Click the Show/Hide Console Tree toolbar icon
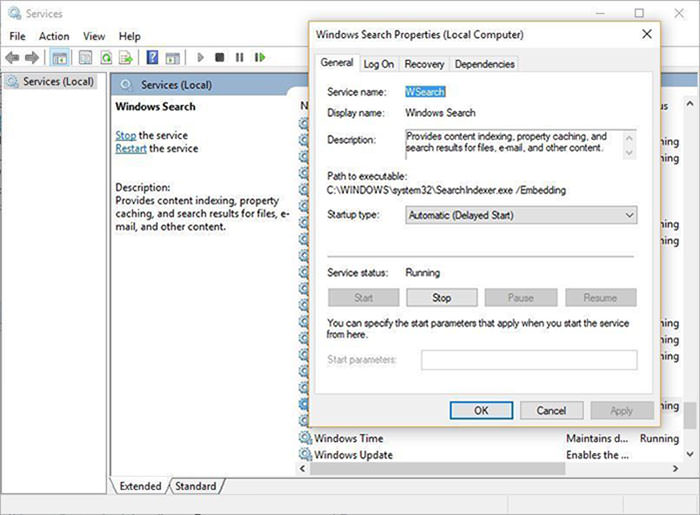This screenshot has height=515, width=700. coord(59,58)
